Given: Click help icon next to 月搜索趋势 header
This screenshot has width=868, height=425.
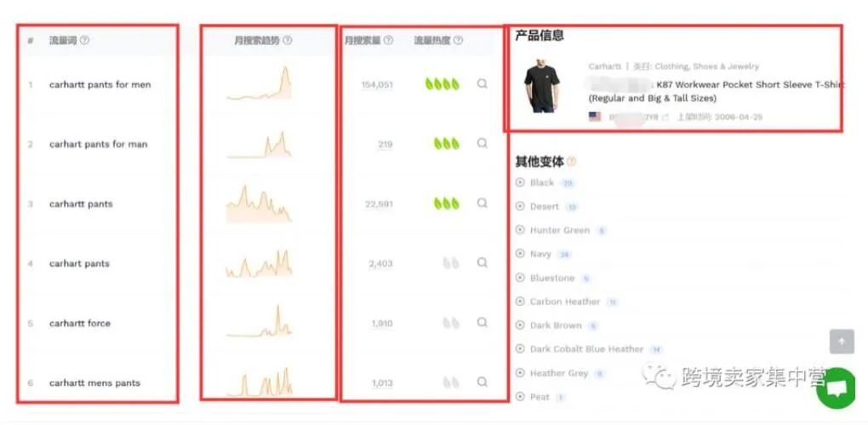Looking at the screenshot, I should coord(288,40).
